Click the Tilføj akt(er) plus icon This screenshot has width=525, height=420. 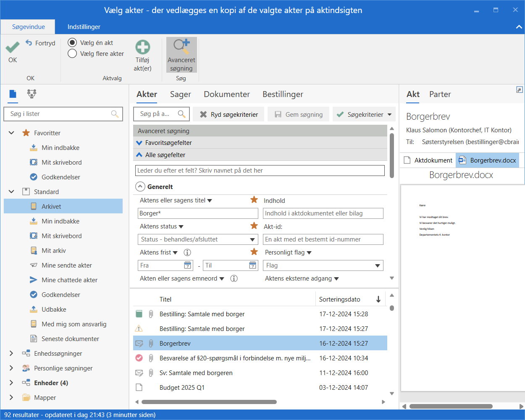(143, 47)
